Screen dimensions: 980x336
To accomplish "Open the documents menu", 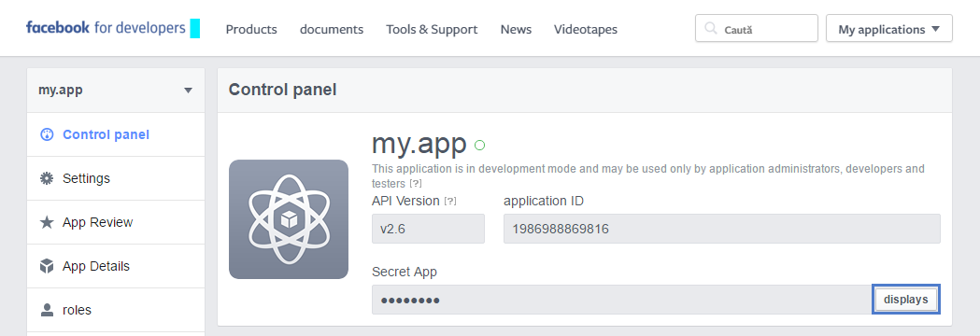I will click(332, 29).
